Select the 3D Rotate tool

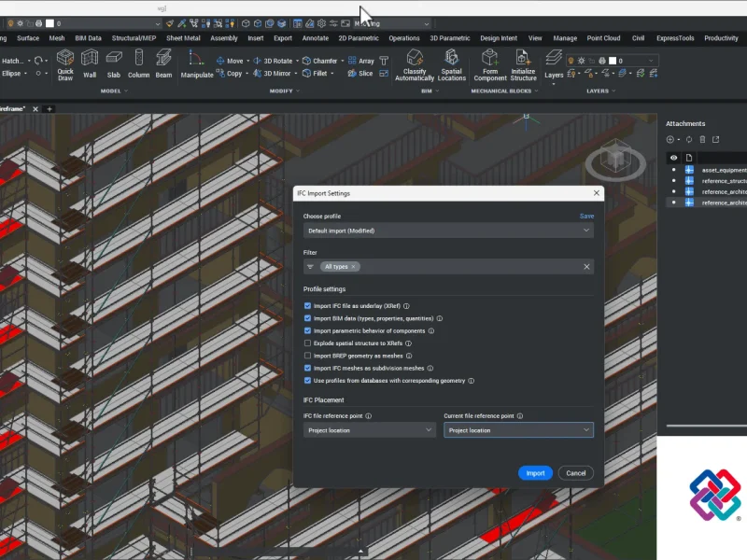tap(273, 61)
